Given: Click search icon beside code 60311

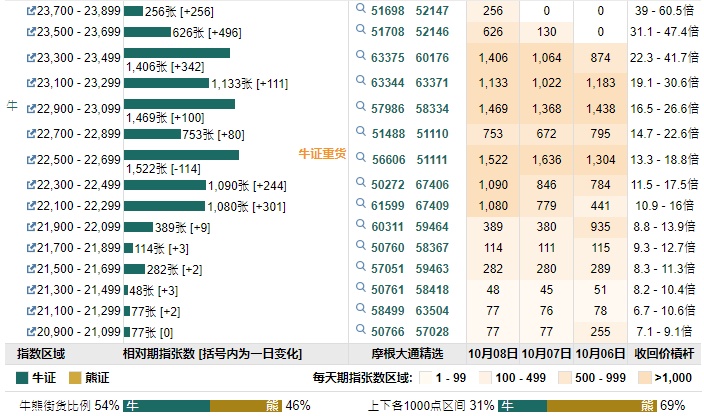Looking at the screenshot, I should [x=361, y=226].
